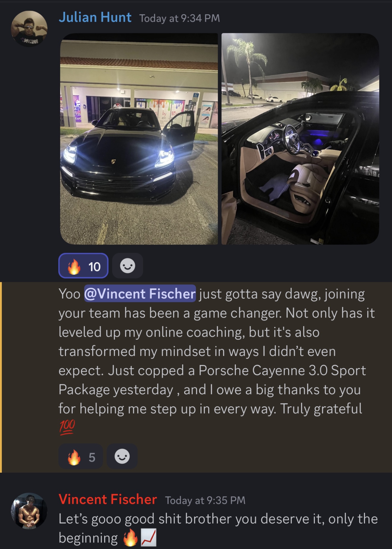Click the Today at 9:34 PM timestamp
This screenshot has width=392, height=549.
(180, 18)
